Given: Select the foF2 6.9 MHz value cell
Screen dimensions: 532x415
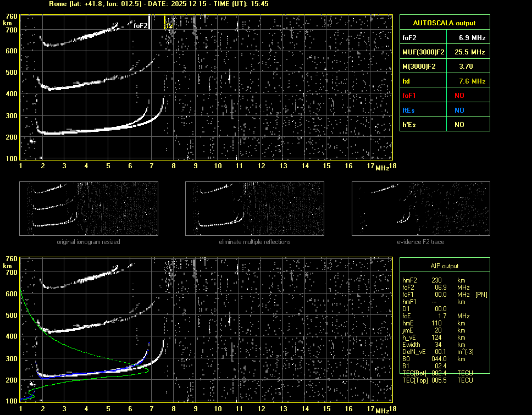Looking at the screenshot, I should [472, 38].
